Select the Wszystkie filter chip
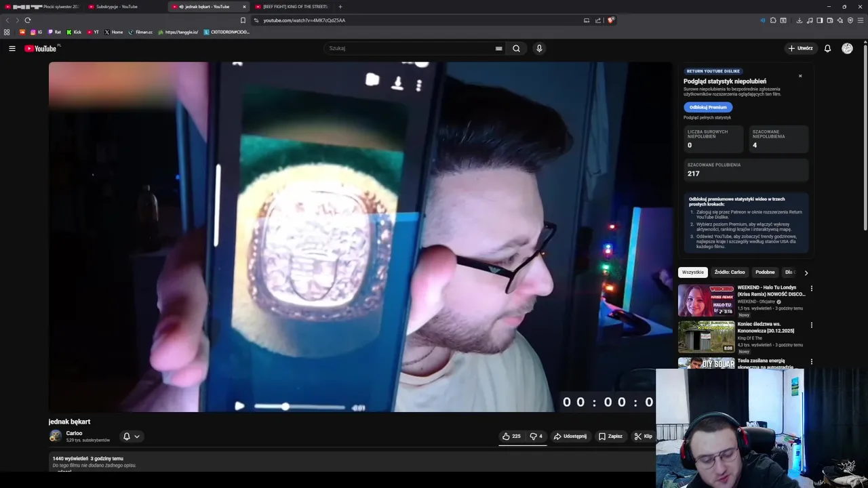Screen dimensions: 868x488 [693, 272]
